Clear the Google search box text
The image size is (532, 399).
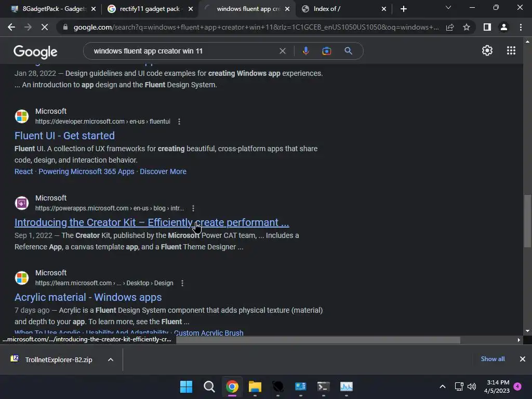[x=282, y=51]
